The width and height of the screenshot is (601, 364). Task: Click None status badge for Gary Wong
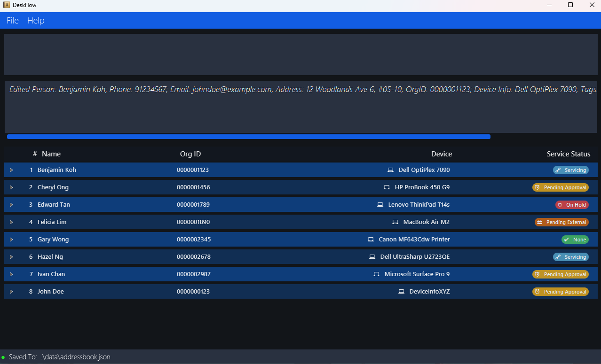pyautogui.click(x=575, y=240)
